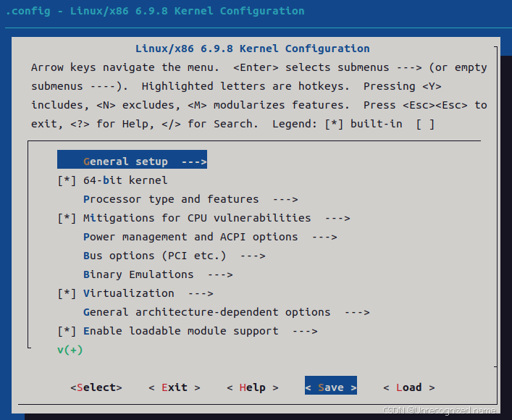This screenshot has height=420, width=512.
Task: Click the Select button
Action: [96, 387]
